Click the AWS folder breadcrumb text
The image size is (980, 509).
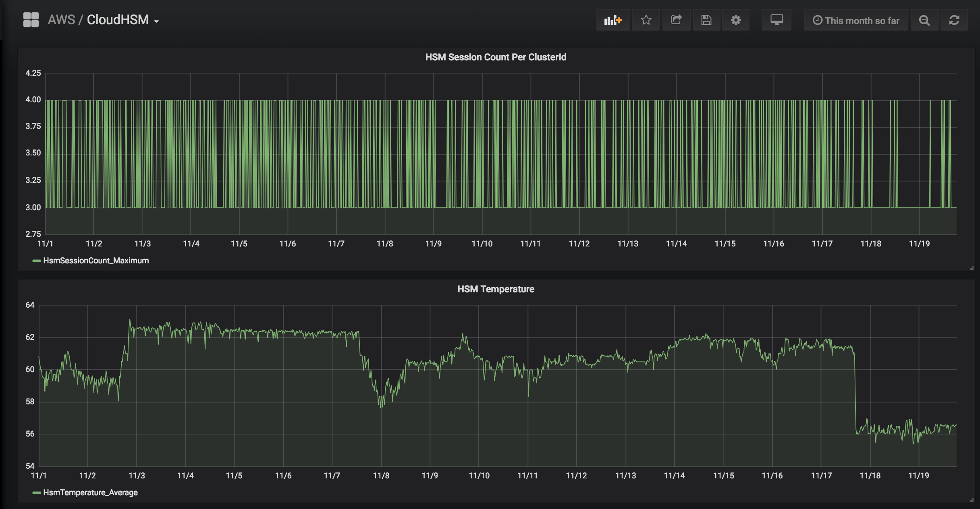click(61, 20)
